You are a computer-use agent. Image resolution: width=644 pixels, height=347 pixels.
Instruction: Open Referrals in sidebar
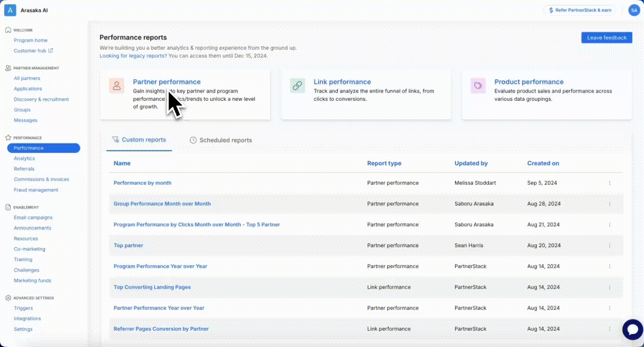(24, 169)
